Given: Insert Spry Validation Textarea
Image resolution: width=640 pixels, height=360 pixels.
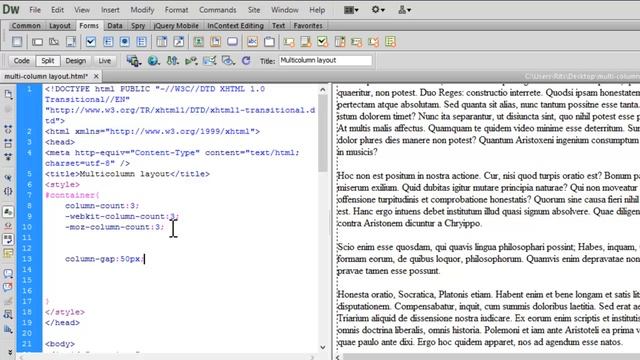Looking at the screenshot, I should point(305,42).
